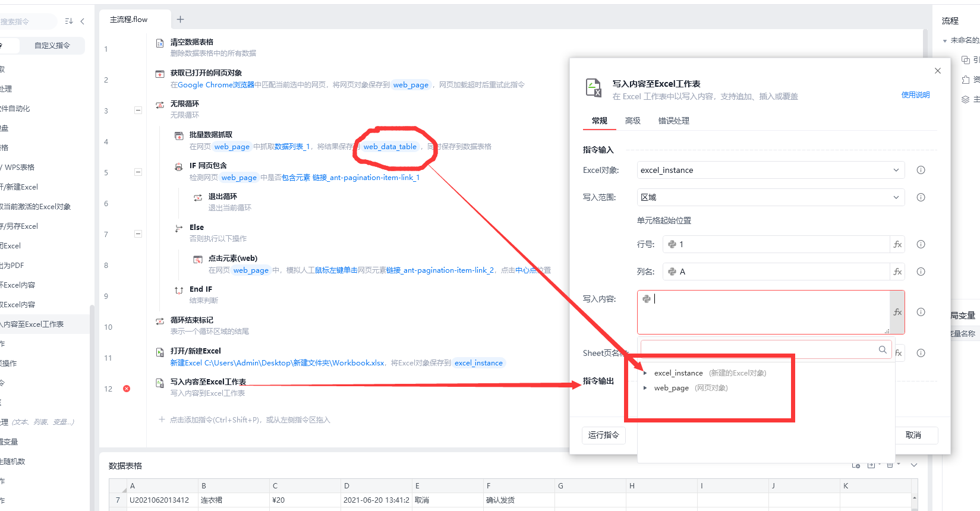Click the fx button in the 列名 field
Viewport: 980px width, 511px height.
[897, 272]
